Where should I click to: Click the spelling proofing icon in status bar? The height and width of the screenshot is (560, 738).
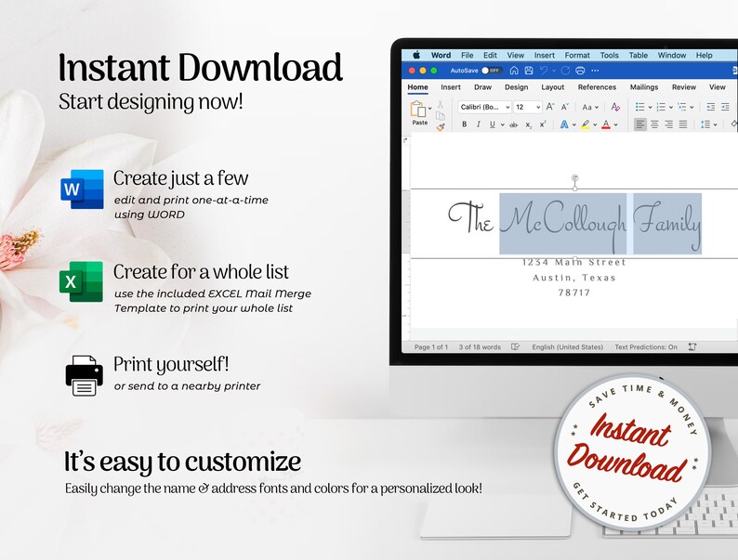(515, 347)
